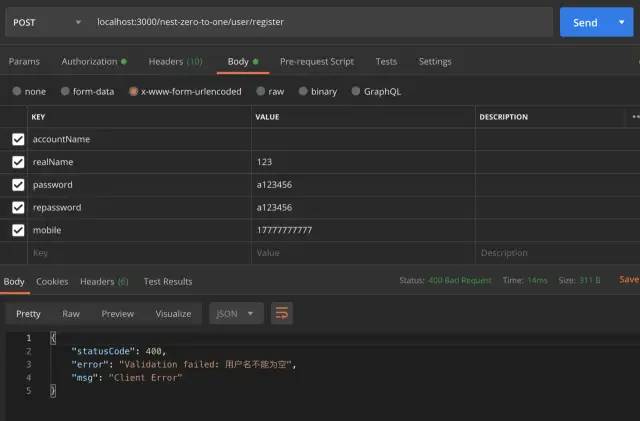
Task: Click the empty accountName value cell
Action: coord(363,139)
